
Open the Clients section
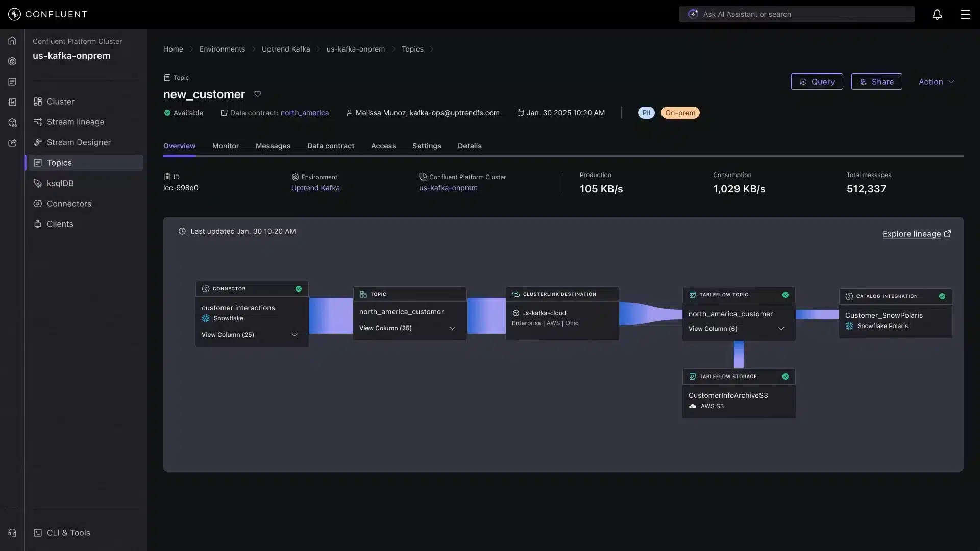coord(60,223)
